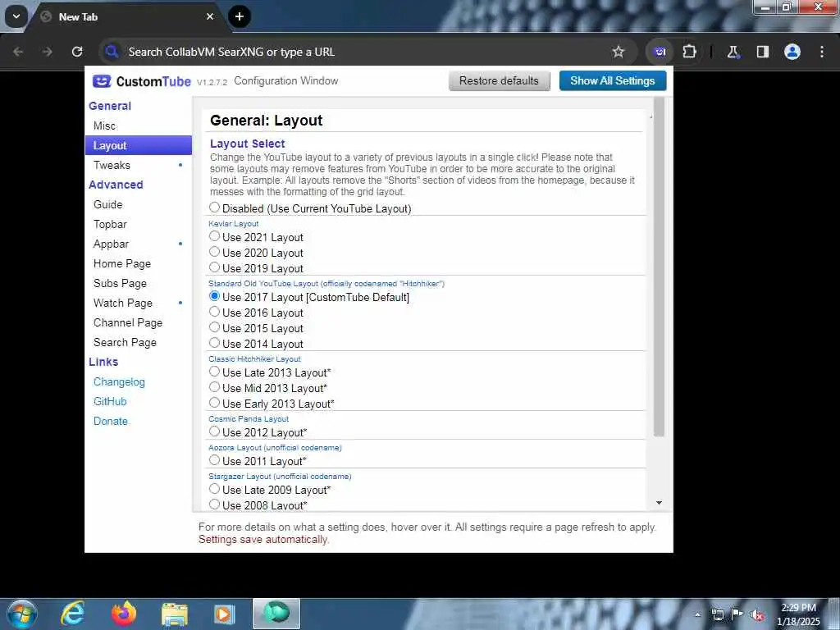Click the CustomTube logo icon

102,81
